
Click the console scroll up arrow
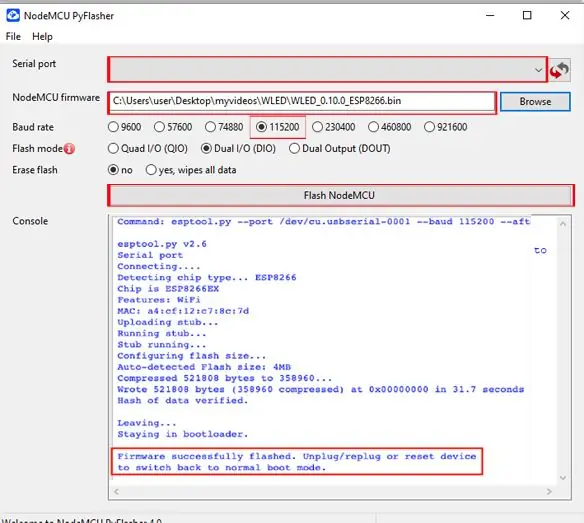coord(563,224)
